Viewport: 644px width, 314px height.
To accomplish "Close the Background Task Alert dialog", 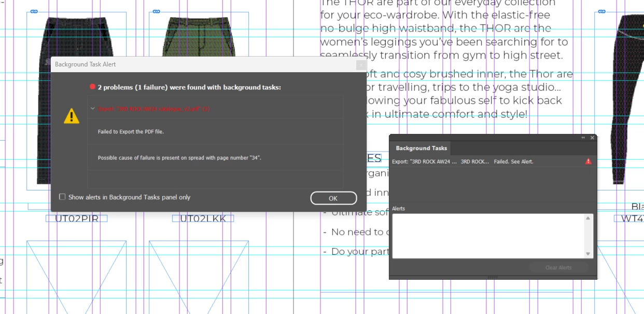I will (361, 65).
